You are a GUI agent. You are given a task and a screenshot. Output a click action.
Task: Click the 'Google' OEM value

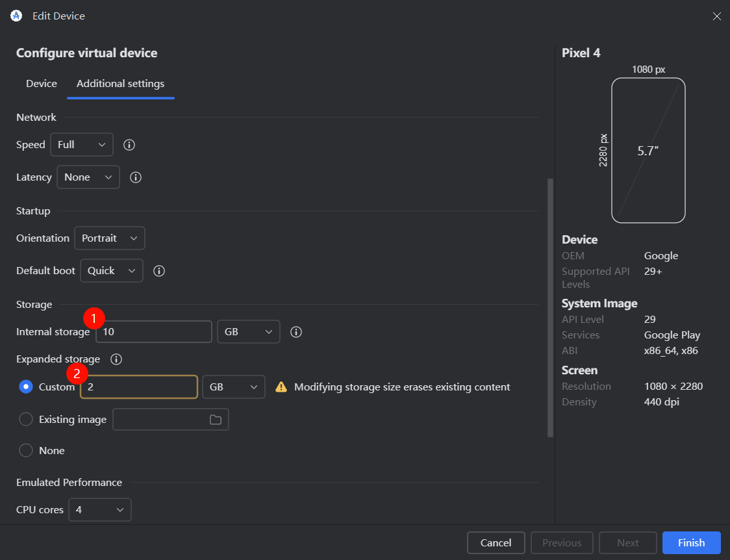tap(661, 255)
